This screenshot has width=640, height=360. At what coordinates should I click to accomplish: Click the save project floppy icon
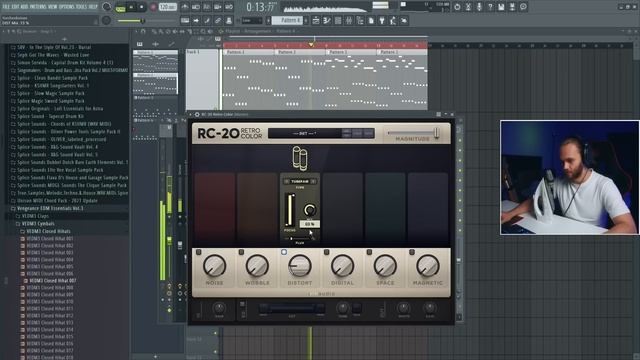click(501, 7)
